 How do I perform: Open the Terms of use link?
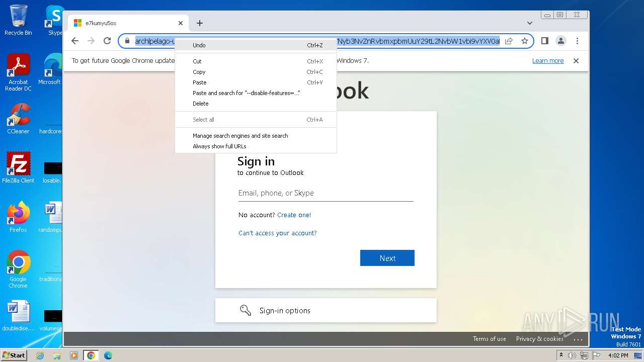(x=489, y=339)
